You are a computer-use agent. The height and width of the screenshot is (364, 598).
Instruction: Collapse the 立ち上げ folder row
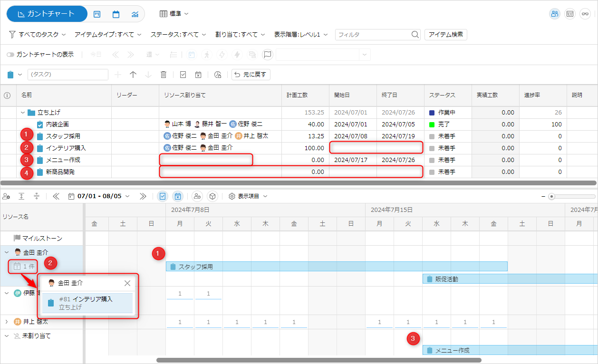22,113
